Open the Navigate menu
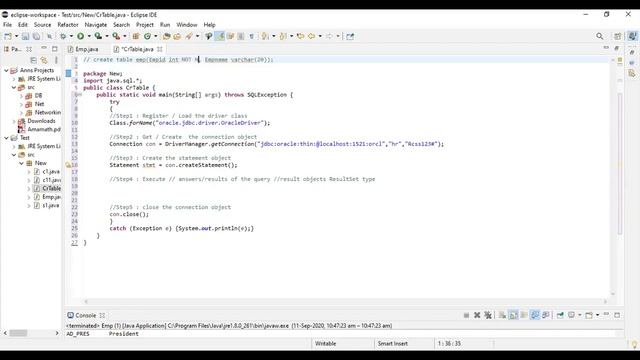 point(96,25)
